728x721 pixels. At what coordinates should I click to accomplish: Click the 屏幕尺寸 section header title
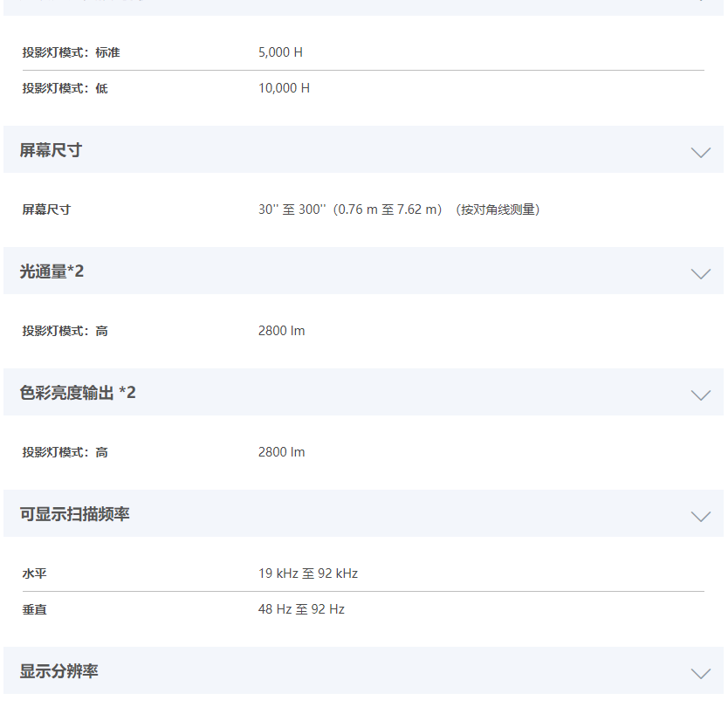52,150
